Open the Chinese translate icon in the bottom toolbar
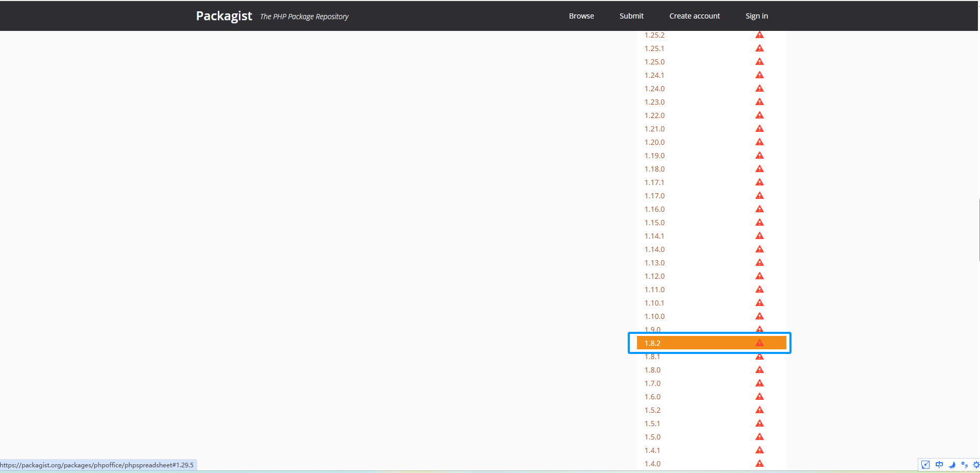The width and height of the screenshot is (980, 473). [939, 465]
